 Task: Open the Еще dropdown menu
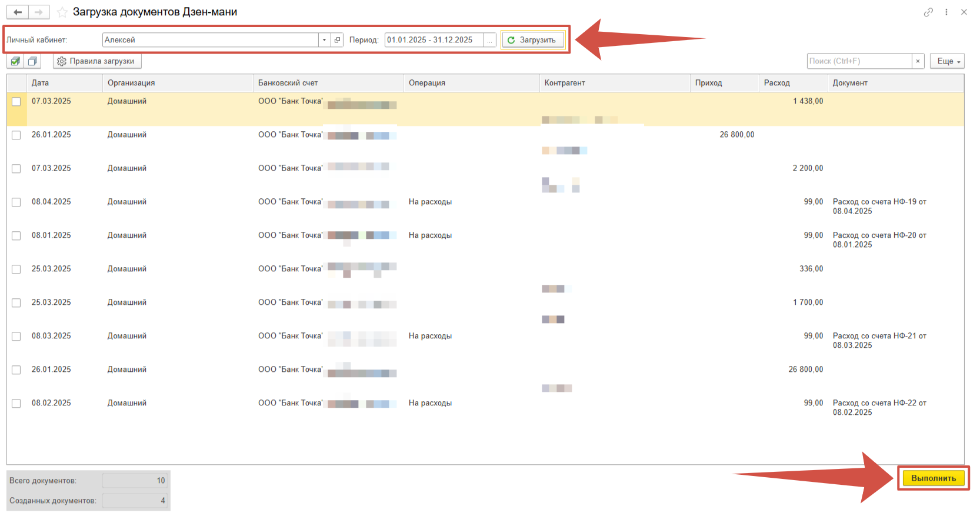(x=947, y=61)
